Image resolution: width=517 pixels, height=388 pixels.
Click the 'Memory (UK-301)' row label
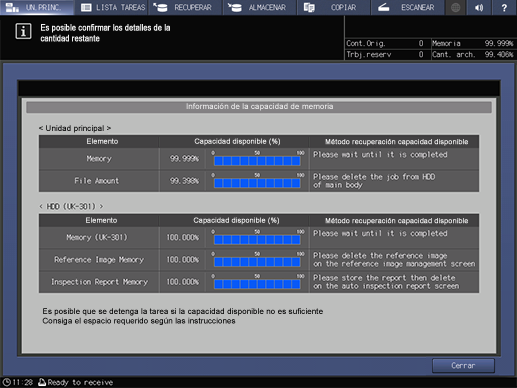(97, 238)
